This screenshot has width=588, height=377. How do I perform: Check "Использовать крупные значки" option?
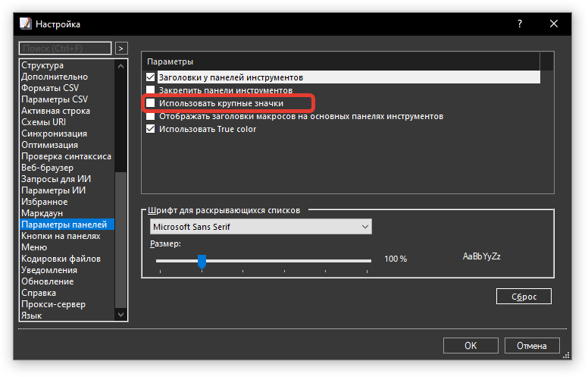[150, 103]
